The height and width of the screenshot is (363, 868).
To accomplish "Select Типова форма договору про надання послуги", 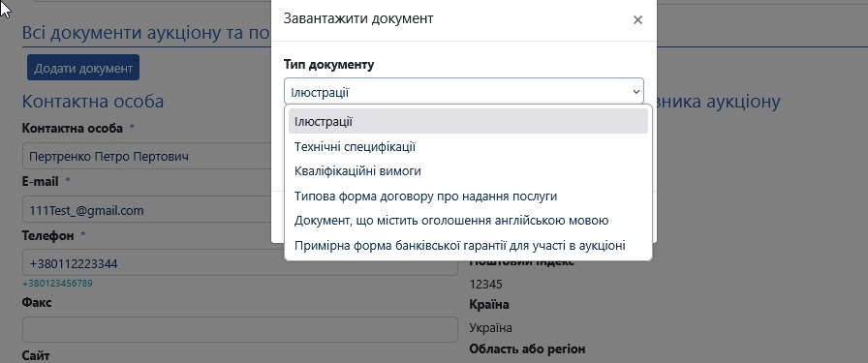I will tap(468, 196).
